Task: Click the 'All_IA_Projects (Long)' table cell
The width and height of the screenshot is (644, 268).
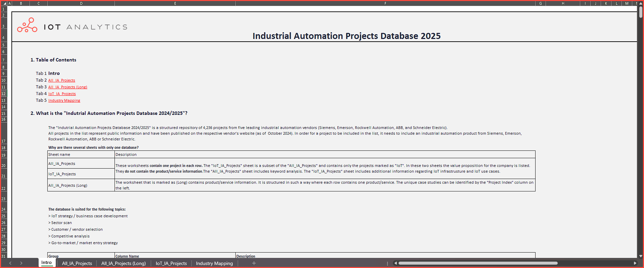Action: click(81, 185)
